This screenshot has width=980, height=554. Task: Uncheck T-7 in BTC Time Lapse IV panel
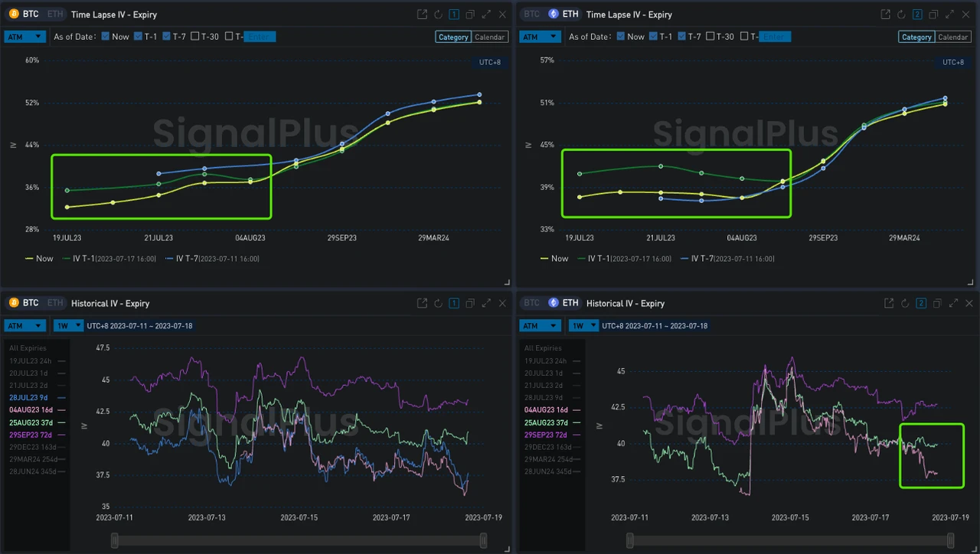167,37
